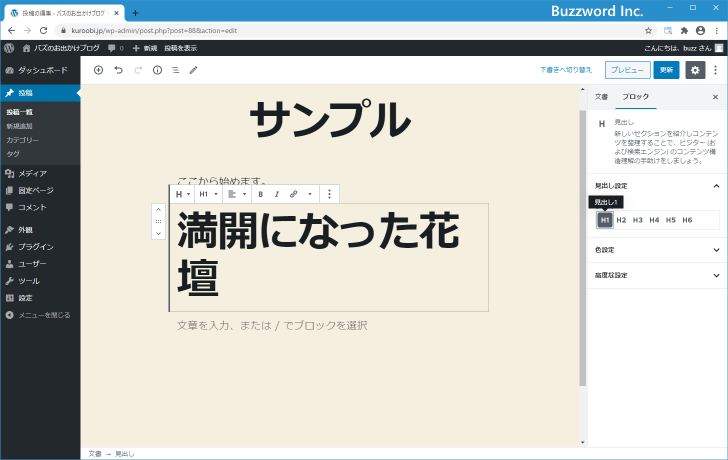The image size is (728, 460).
Task: Click the add block plus icon
Action: (x=98, y=70)
